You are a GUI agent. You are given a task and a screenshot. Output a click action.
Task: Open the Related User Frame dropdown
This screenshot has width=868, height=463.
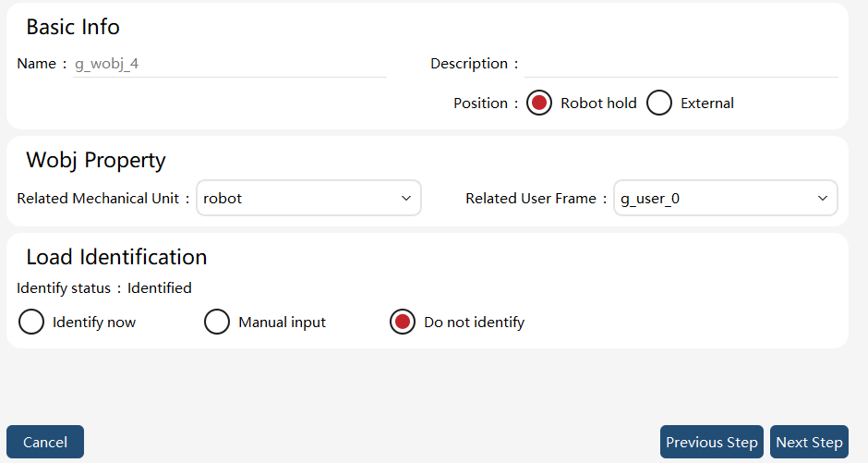tap(725, 199)
